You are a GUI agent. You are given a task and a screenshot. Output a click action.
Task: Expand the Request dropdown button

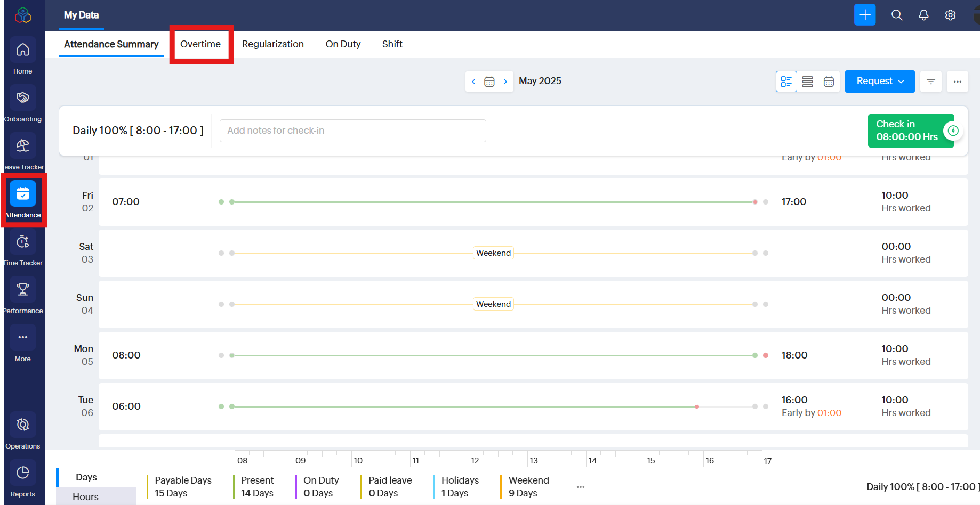[880, 82]
